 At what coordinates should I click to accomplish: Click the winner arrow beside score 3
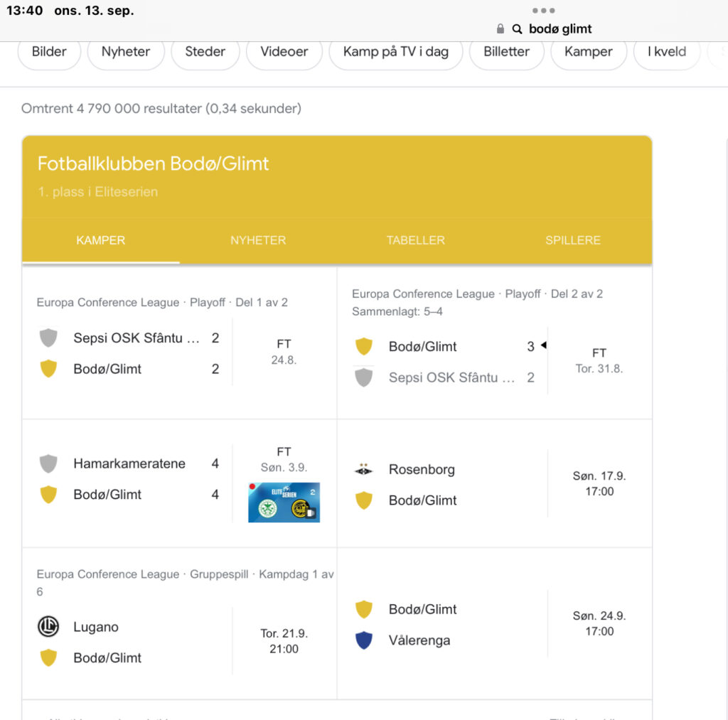coord(544,345)
